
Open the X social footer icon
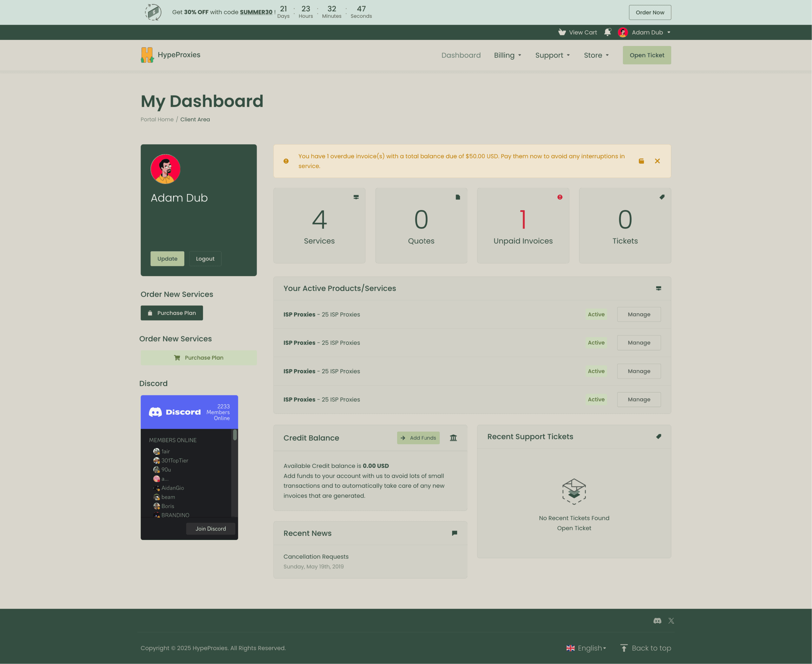(x=671, y=621)
